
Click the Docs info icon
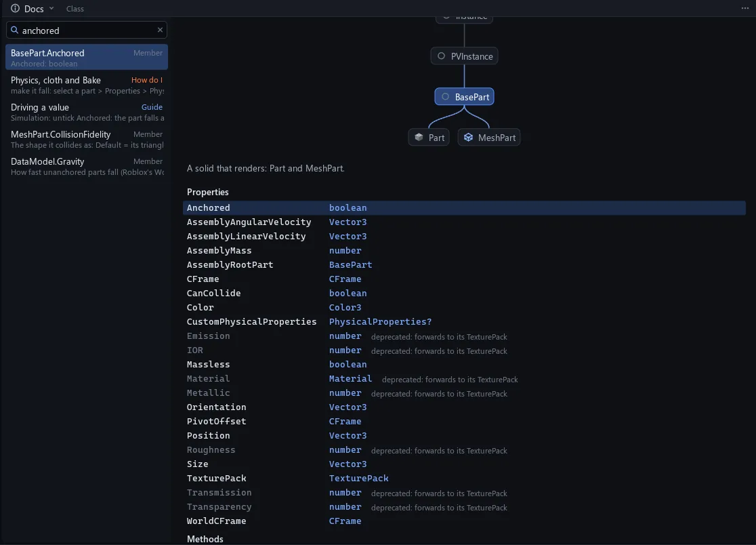click(15, 8)
